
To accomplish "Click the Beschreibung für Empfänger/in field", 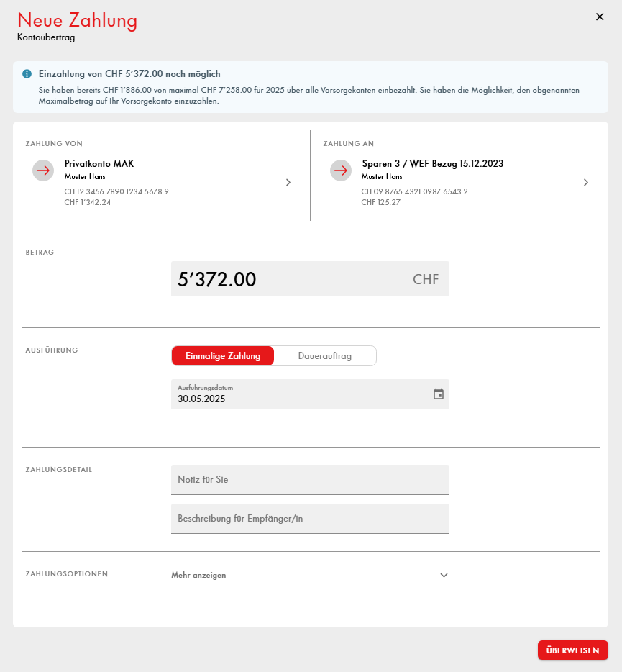I will click(x=310, y=519).
